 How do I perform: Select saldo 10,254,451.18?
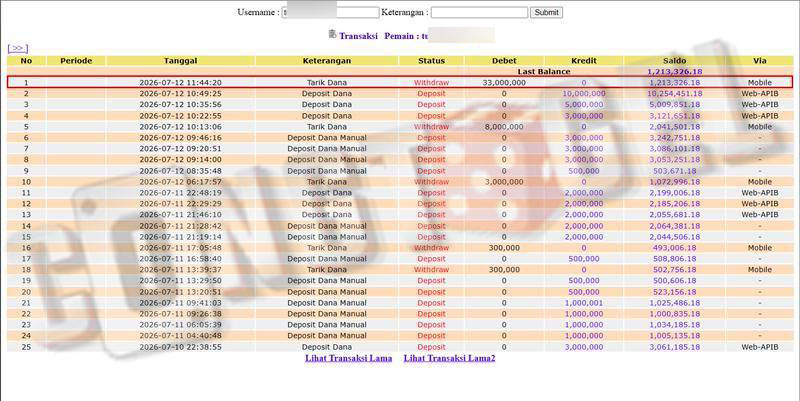674,94
